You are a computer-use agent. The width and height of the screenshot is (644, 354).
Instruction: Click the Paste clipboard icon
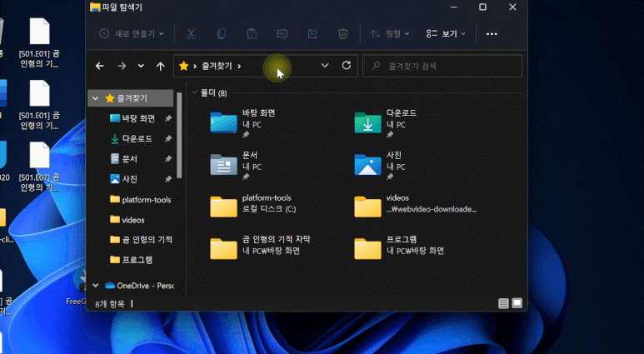coord(252,33)
